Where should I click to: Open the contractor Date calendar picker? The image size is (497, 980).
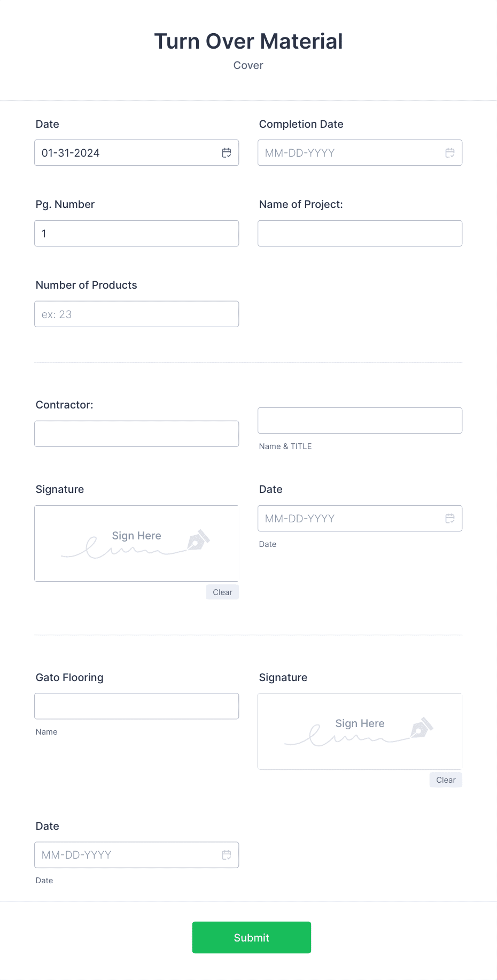click(449, 518)
